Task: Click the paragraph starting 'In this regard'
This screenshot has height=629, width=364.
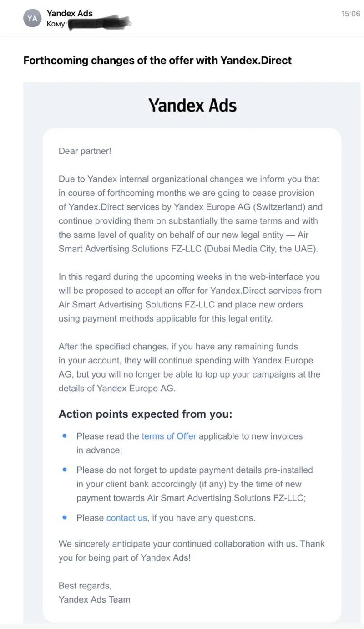Action: (x=190, y=297)
